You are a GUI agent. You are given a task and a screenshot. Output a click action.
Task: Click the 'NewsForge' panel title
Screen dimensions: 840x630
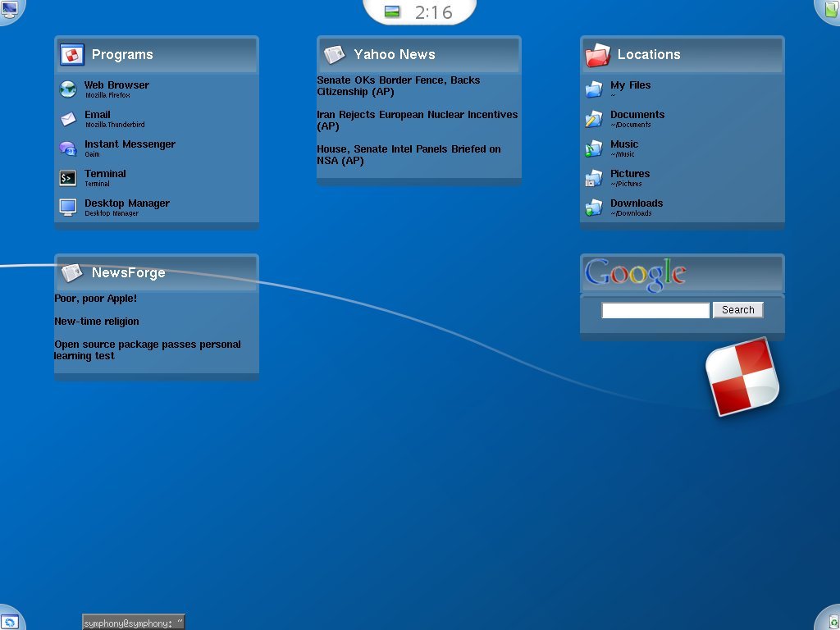tap(129, 272)
